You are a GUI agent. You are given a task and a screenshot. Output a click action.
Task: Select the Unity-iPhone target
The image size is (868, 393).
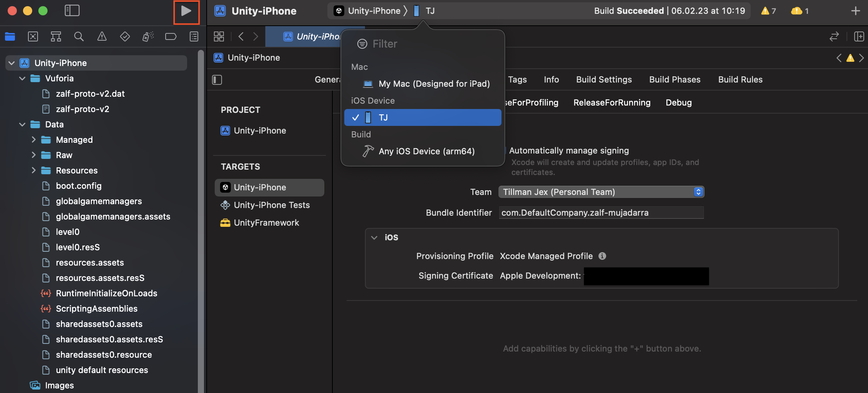point(270,187)
